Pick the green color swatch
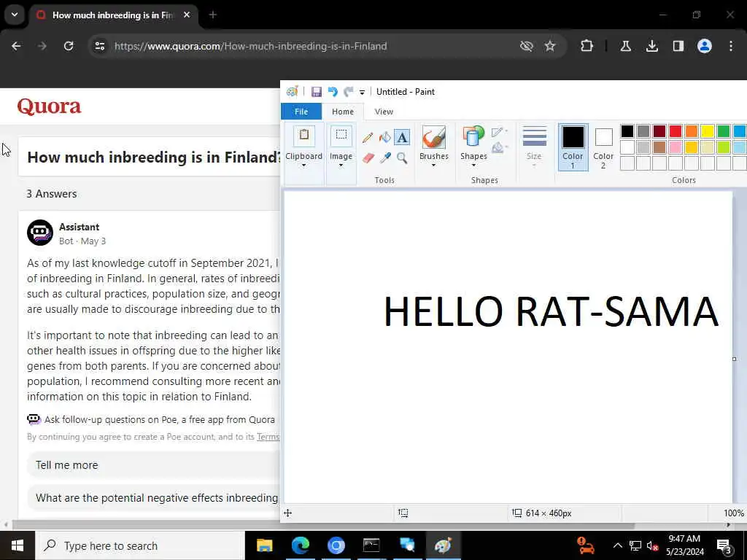The width and height of the screenshot is (747, 560). click(723, 131)
